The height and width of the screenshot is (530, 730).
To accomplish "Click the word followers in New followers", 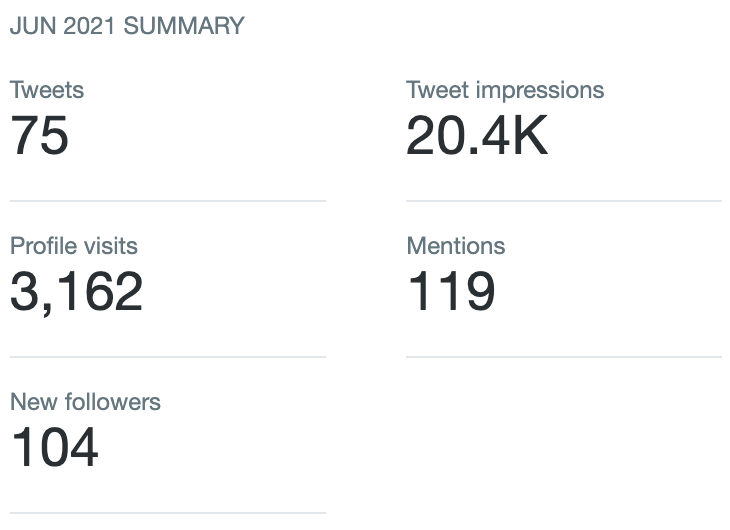I will click(113, 401).
